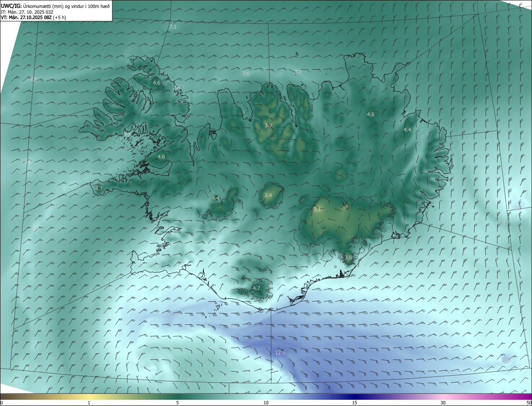Click the 4.4 value in east Iceland
The height and width of the screenshot is (406, 532).
407,130
